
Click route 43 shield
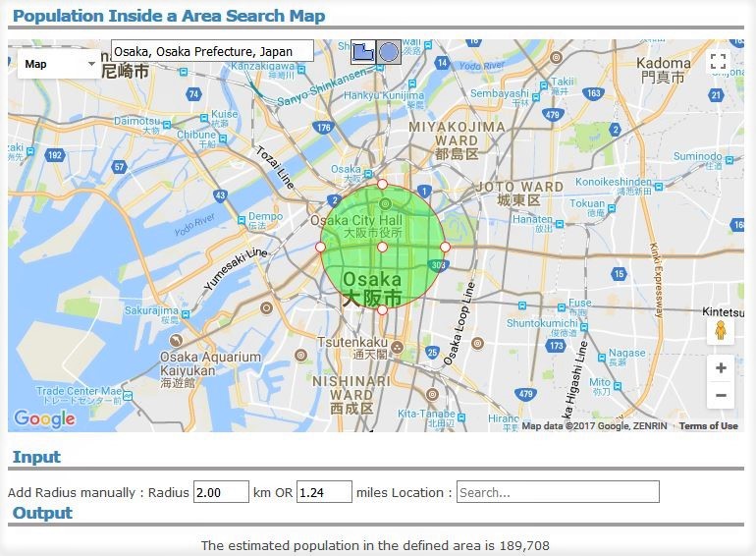(x=220, y=195)
